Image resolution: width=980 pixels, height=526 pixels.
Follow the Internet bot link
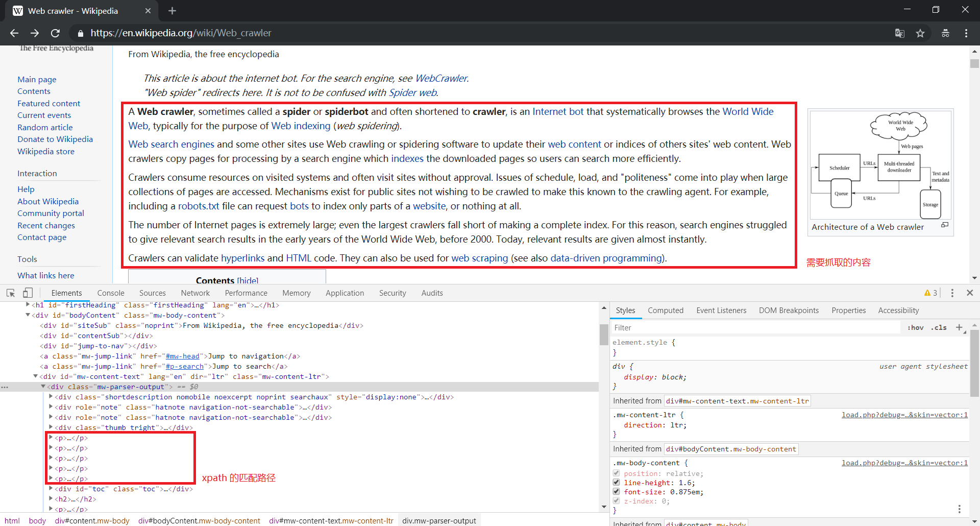click(558, 112)
